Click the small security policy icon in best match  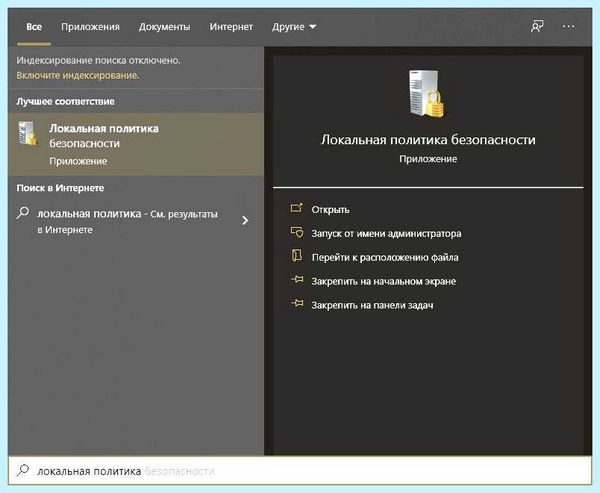28,134
